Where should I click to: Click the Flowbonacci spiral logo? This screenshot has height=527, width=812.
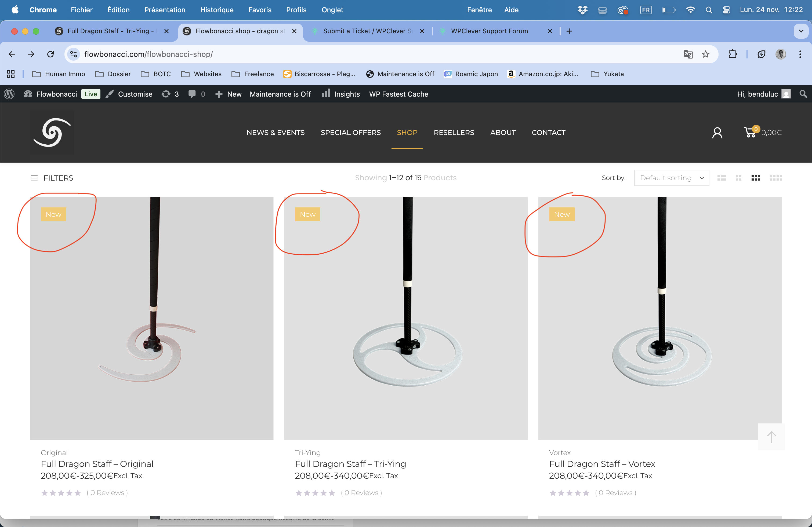click(52, 133)
